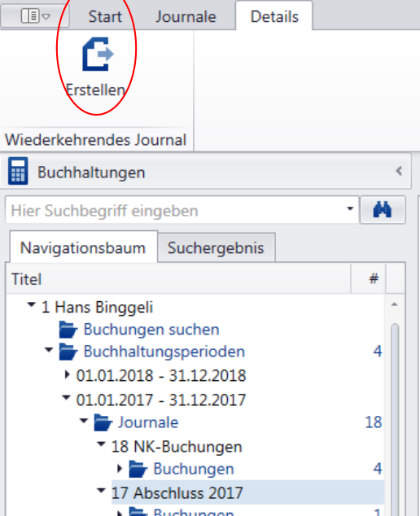420x516 pixels.
Task: Click the tree scrollbar up arrow
Action: (x=394, y=304)
